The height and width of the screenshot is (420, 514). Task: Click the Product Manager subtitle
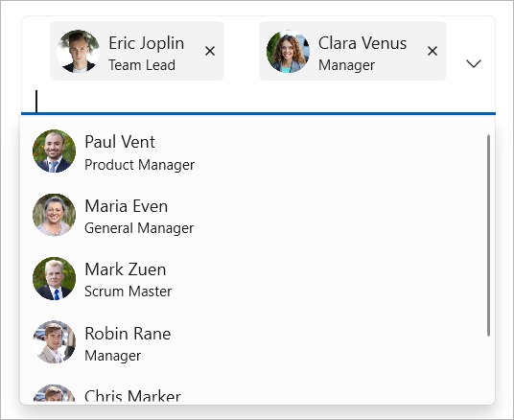tap(140, 165)
